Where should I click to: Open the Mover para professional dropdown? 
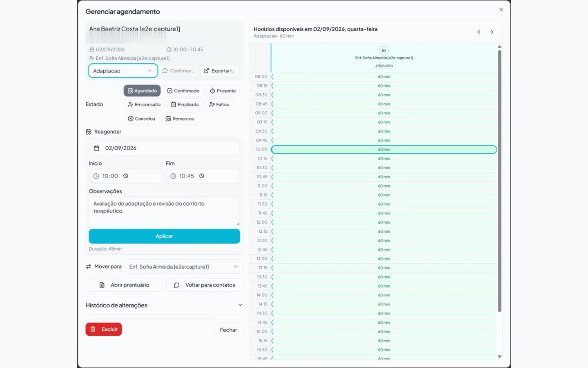pos(184,267)
